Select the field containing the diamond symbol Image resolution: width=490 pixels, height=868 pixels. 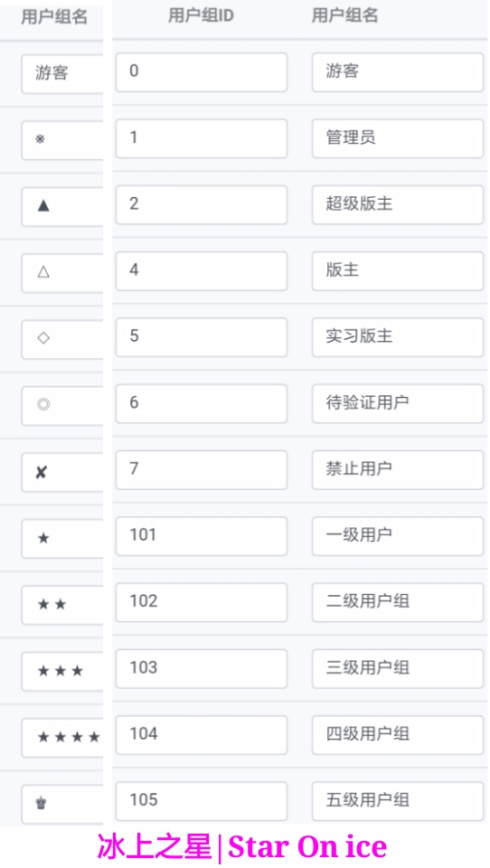(x=62, y=339)
